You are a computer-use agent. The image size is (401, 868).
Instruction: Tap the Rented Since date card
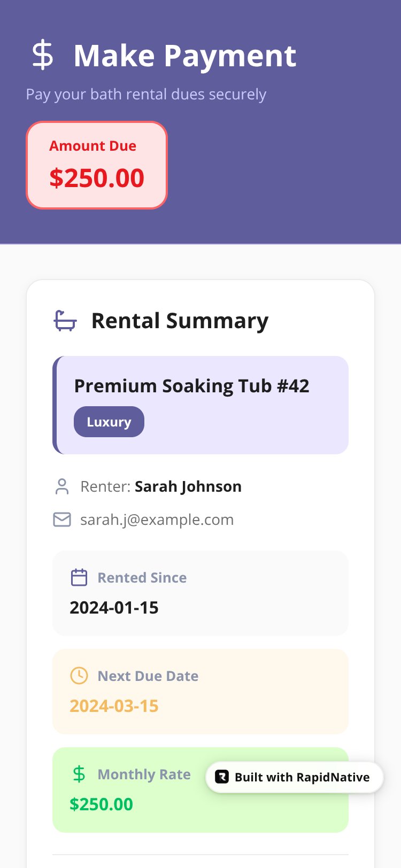200,593
